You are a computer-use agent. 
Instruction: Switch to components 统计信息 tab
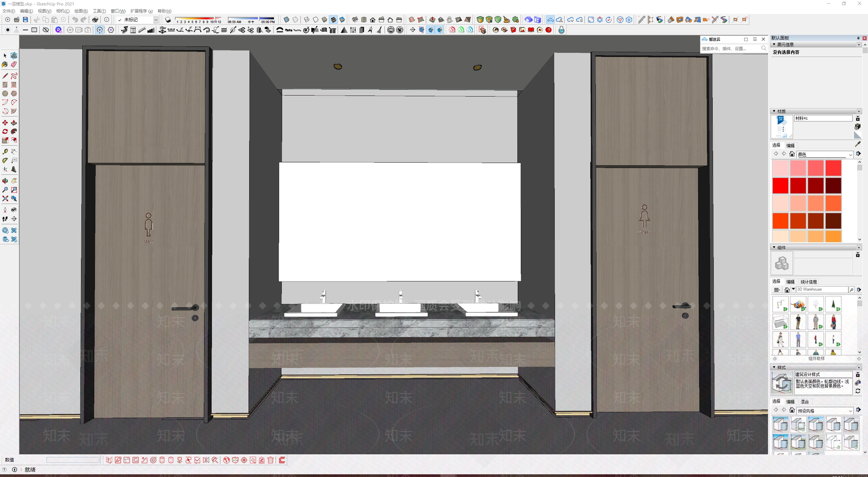tap(808, 282)
